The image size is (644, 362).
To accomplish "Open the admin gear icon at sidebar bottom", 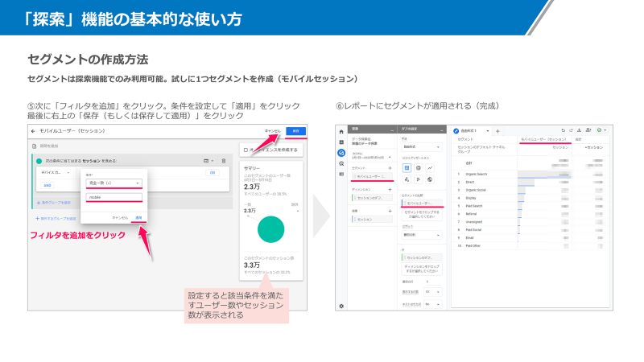I will [x=341, y=306].
